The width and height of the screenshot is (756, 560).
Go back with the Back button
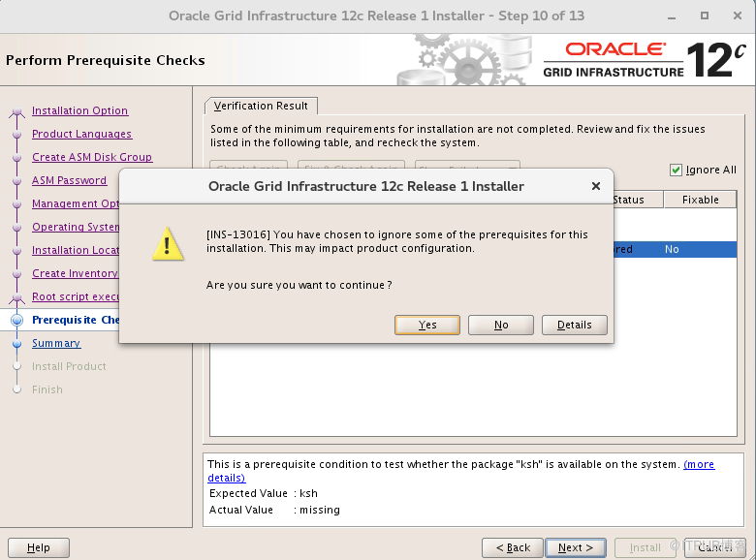point(513,548)
